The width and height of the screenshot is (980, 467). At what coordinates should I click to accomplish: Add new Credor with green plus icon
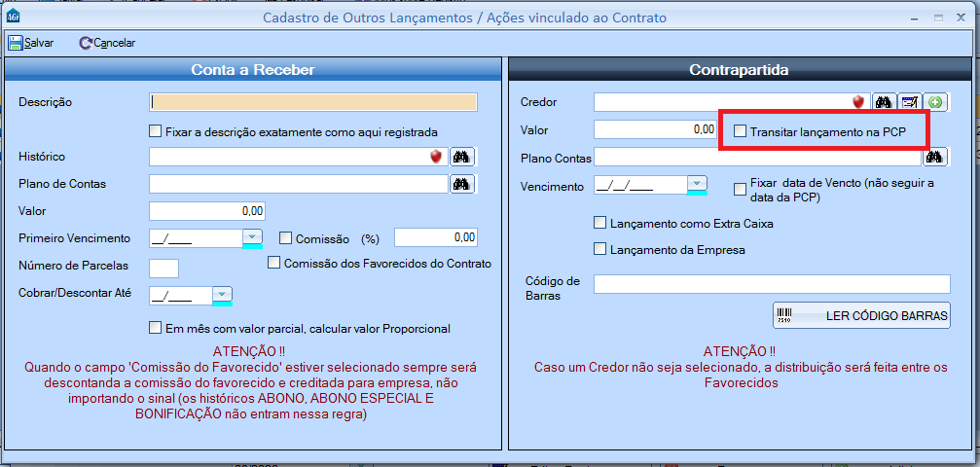[934, 102]
